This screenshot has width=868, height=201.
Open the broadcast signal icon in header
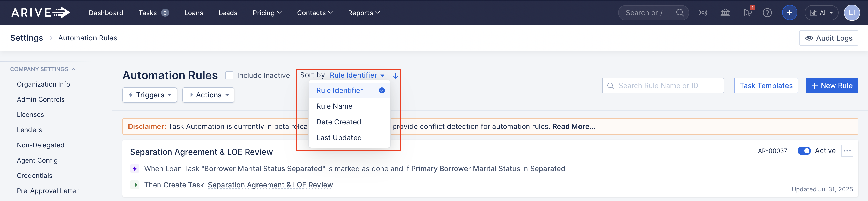pyautogui.click(x=703, y=13)
